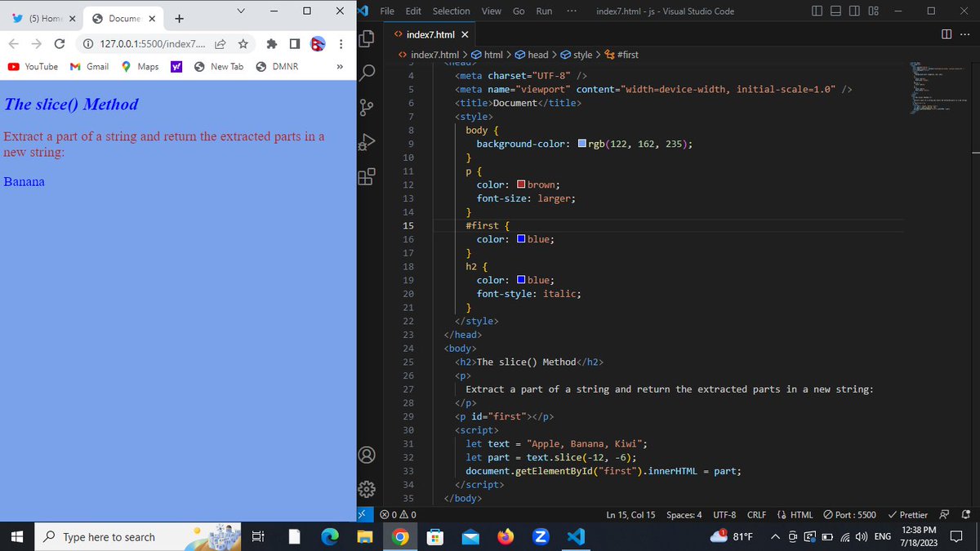The height and width of the screenshot is (551, 980).
Task: Show hidden system tray icons
Action: tap(774, 536)
